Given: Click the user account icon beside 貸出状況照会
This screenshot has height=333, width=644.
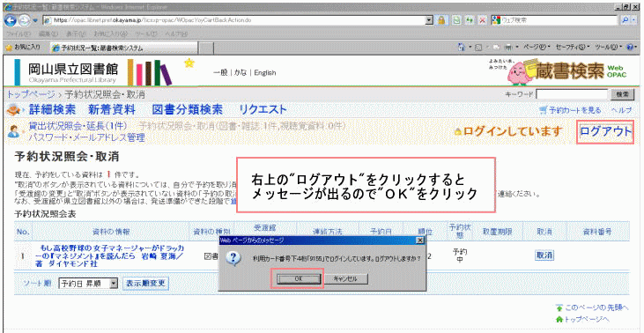Looking at the screenshot, I should tap(14, 130).
